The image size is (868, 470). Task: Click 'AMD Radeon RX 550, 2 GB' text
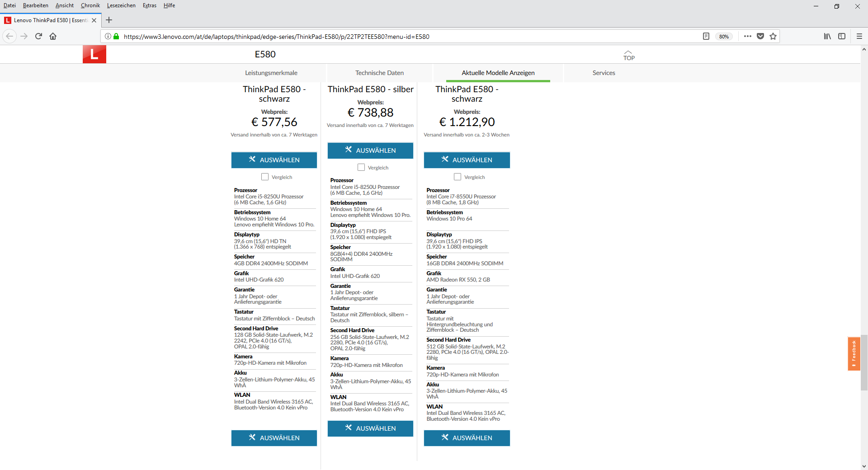click(458, 280)
